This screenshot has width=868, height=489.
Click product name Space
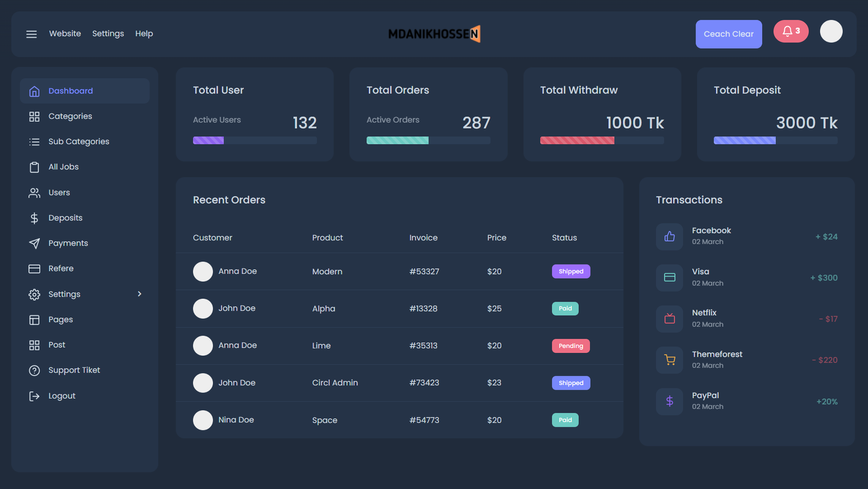[324, 420]
